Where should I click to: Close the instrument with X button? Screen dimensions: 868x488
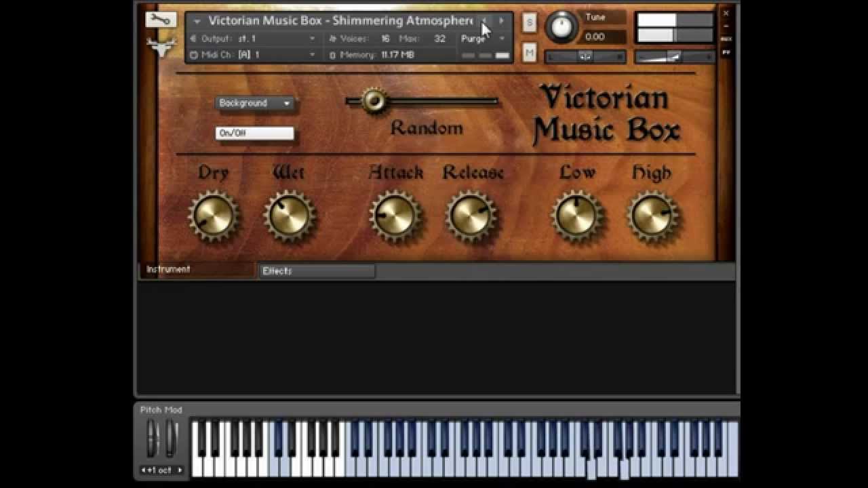pos(726,13)
